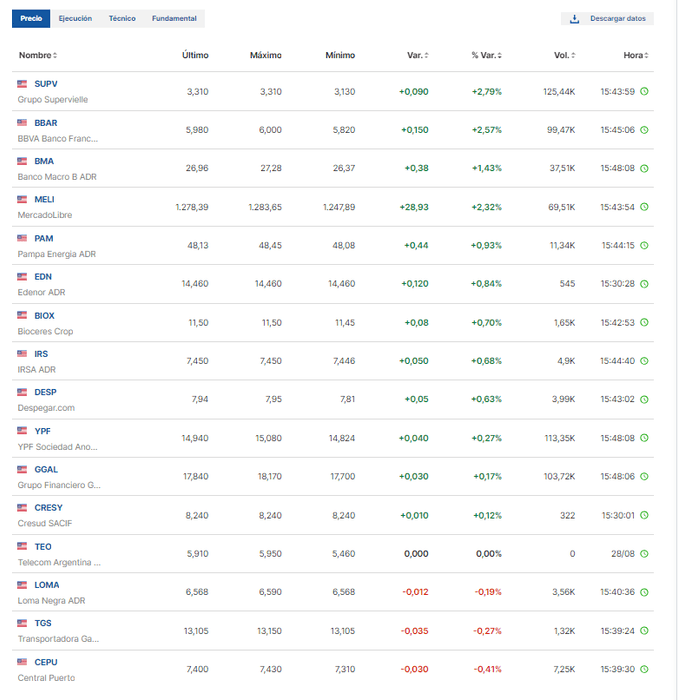The width and height of the screenshot is (678, 700).
Task: Select the MercadoLibre company name
Action: 45,215
